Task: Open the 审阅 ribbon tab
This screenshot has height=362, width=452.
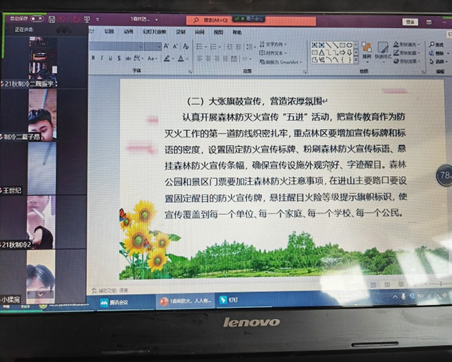Action: [199, 32]
